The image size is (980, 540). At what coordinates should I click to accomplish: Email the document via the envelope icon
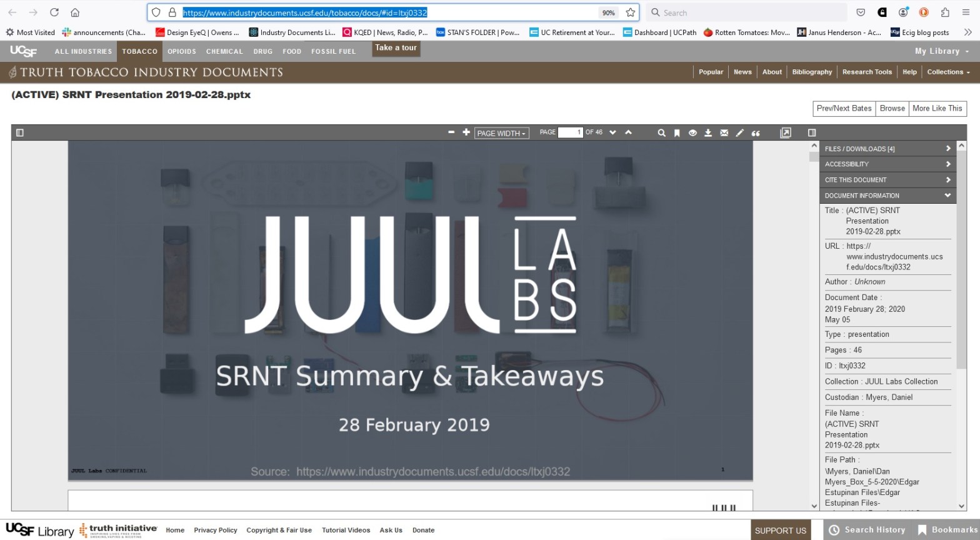pos(724,132)
